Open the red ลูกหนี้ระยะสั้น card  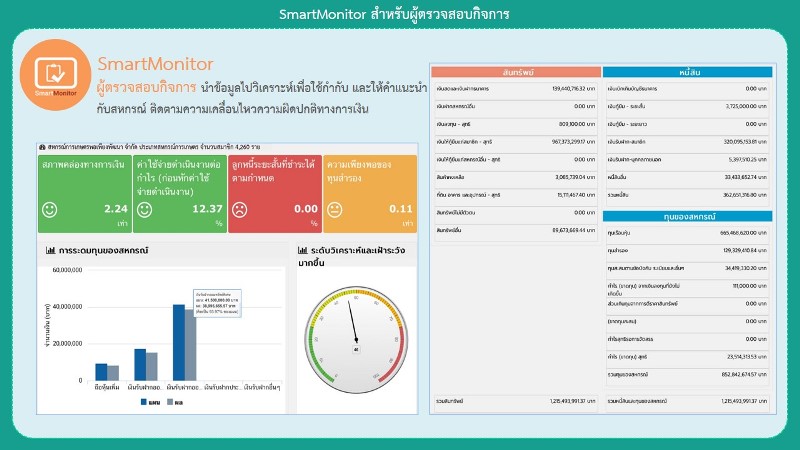[275, 194]
